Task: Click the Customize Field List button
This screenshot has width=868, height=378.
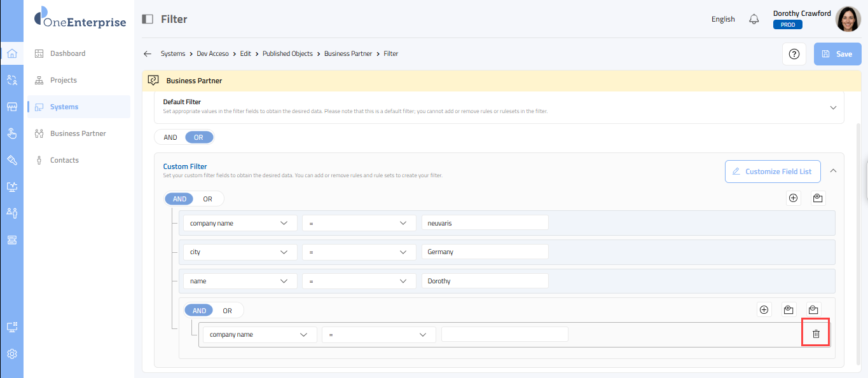Action: coord(772,172)
